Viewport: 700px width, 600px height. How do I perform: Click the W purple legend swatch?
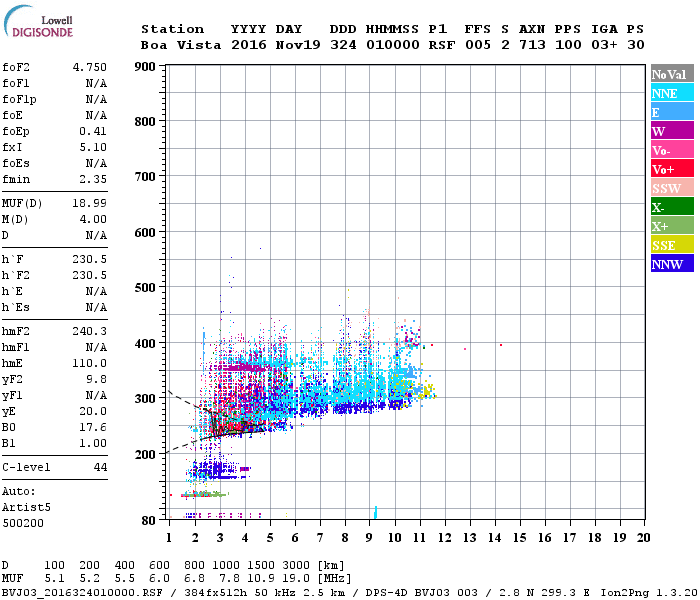click(672, 131)
